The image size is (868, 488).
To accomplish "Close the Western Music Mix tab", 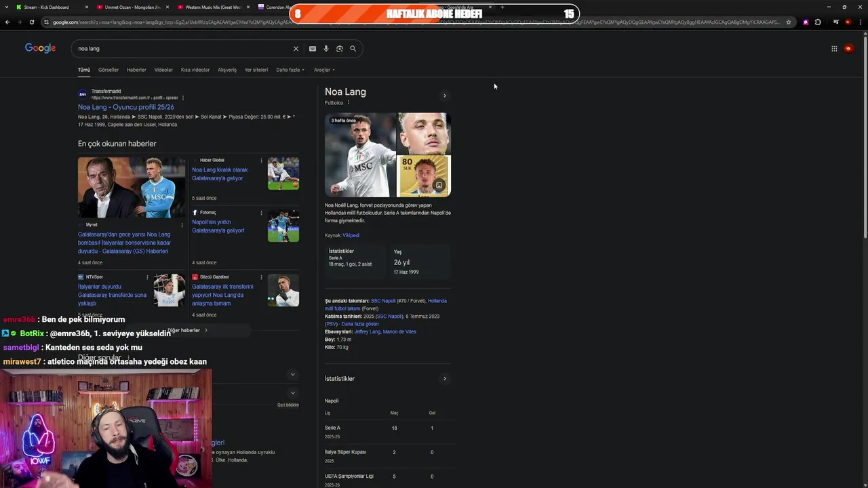I will pyautogui.click(x=248, y=7).
